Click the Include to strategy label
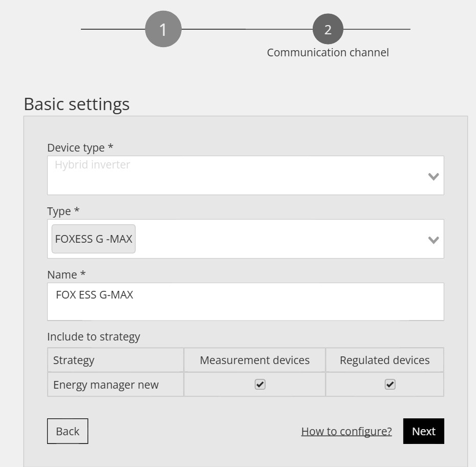Image resolution: width=476 pixels, height=467 pixels. [x=94, y=337]
